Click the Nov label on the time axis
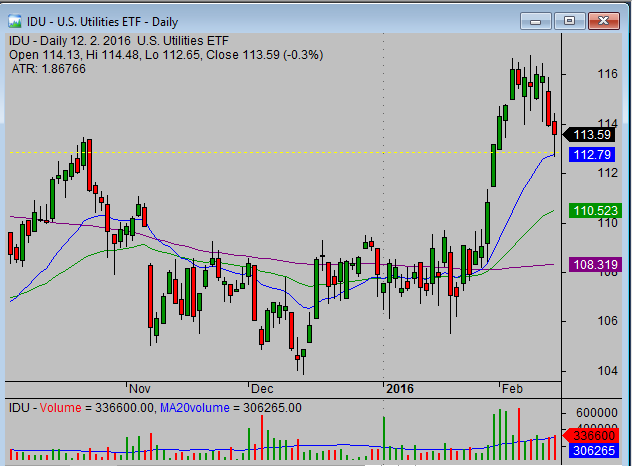Screen dimensions: 633x466 [140, 389]
